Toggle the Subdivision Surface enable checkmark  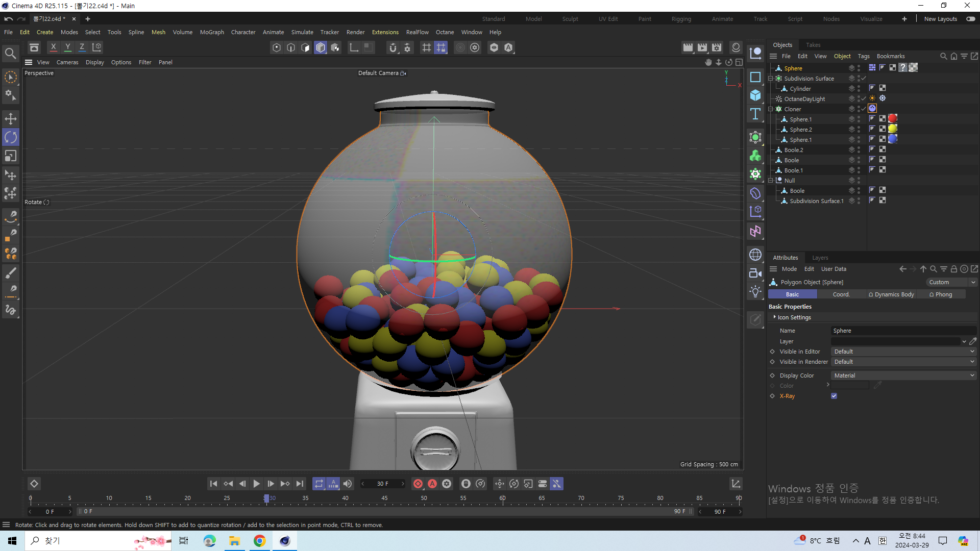(864, 79)
